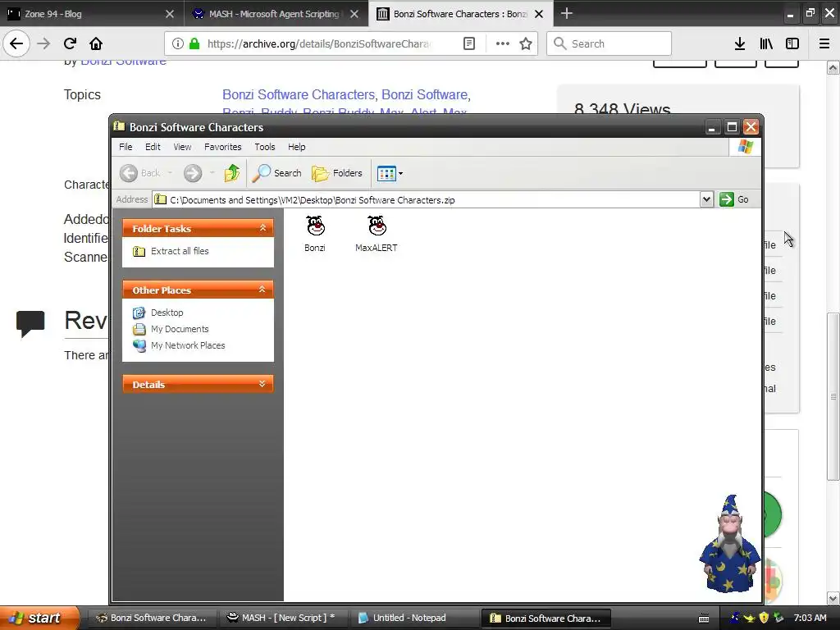840x630 pixels.
Task: Open the Help menu
Action: (x=296, y=147)
